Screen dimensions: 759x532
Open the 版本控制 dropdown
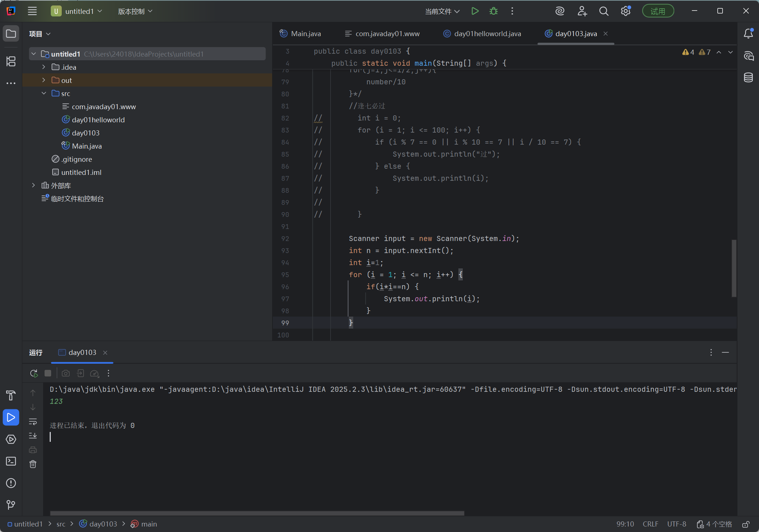click(135, 11)
